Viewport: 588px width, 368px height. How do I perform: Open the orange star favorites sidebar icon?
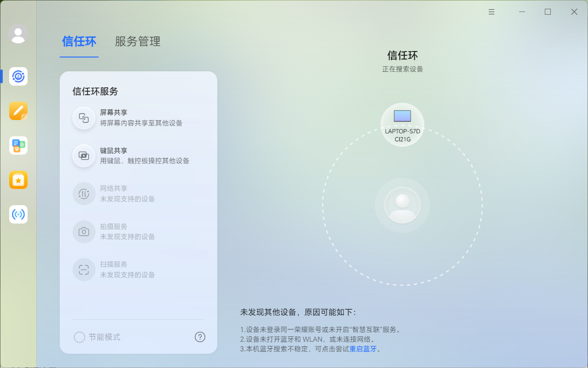18,180
